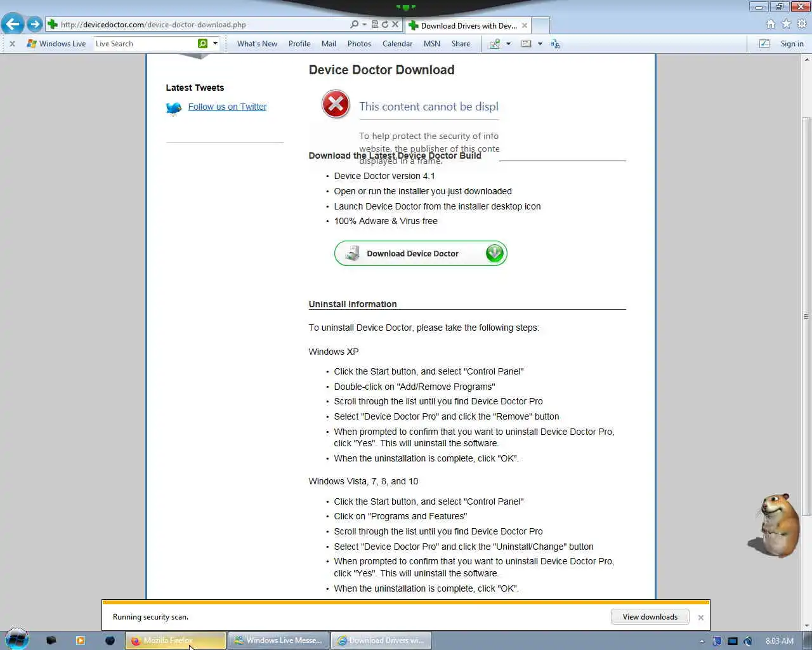The width and height of the screenshot is (812, 650).
Task: Click the Translate toolbar icon
Action: [x=555, y=44]
